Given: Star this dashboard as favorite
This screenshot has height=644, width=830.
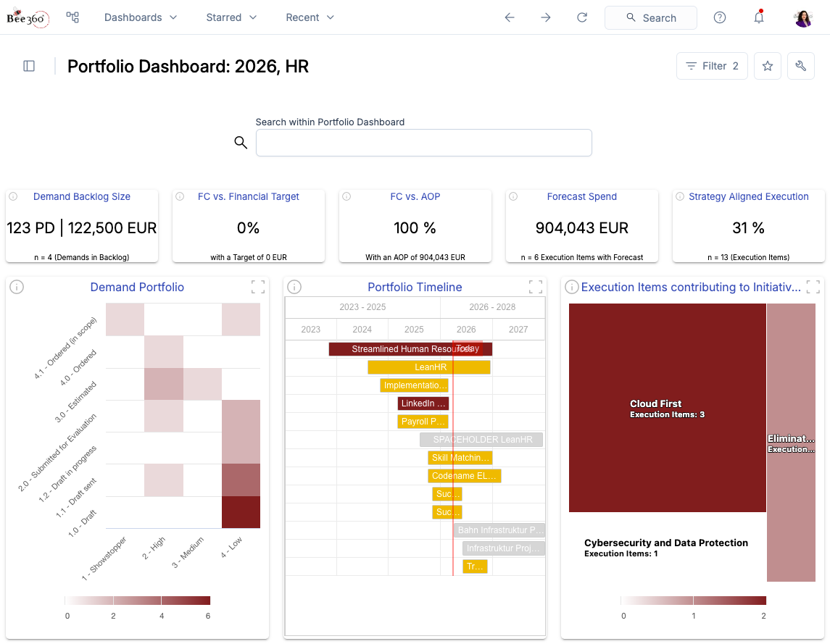Looking at the screenshot, I should click(x=768, y=66).
